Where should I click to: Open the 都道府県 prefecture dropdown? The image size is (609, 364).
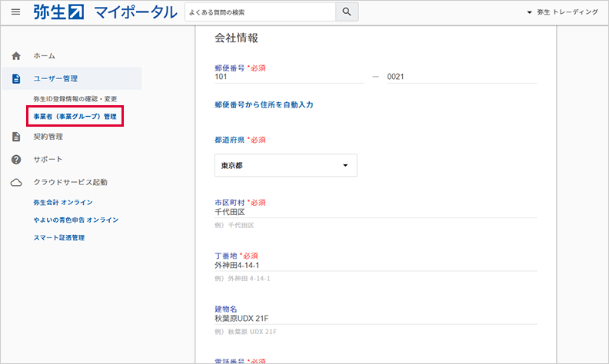point(285,165)
